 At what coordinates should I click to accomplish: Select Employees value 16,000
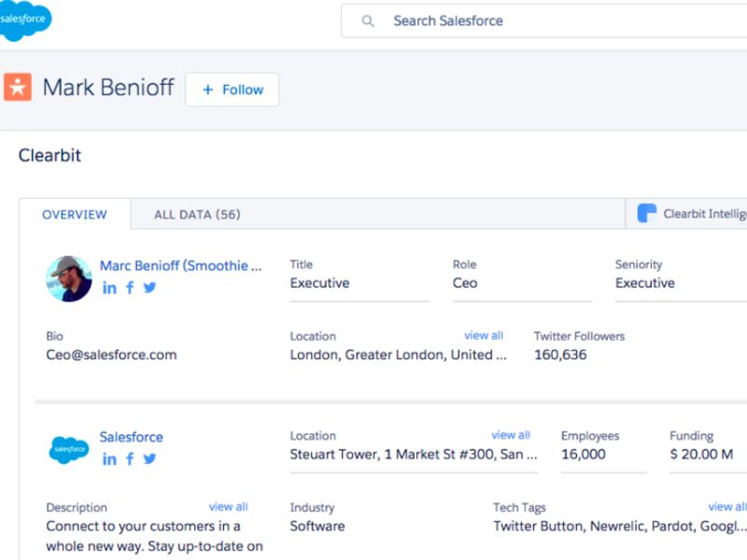(583, 455)
